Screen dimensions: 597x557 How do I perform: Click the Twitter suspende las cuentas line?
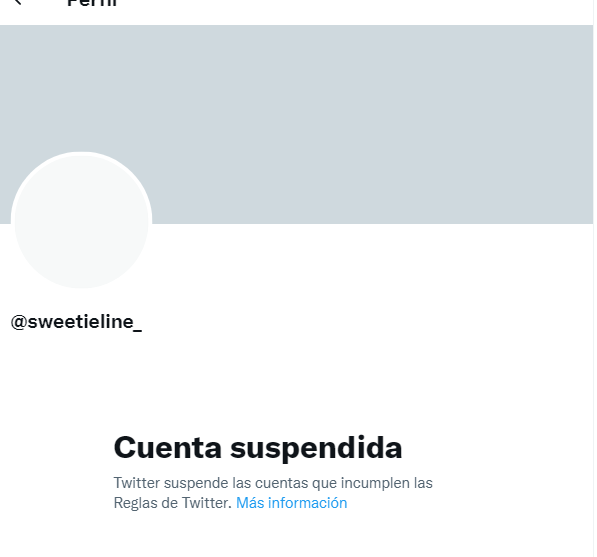(273, 483)
